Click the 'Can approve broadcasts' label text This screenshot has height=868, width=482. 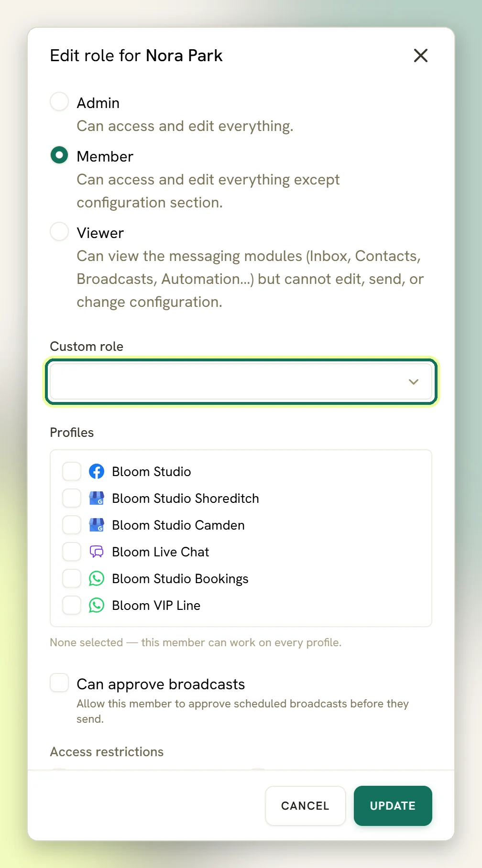(x=161, y=684)
